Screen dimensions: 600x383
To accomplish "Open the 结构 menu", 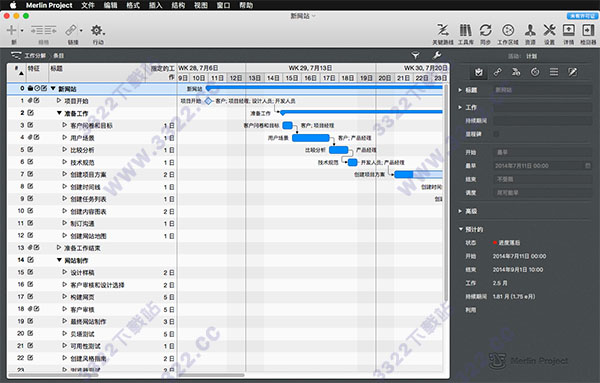I will click(x=178, y=5).
